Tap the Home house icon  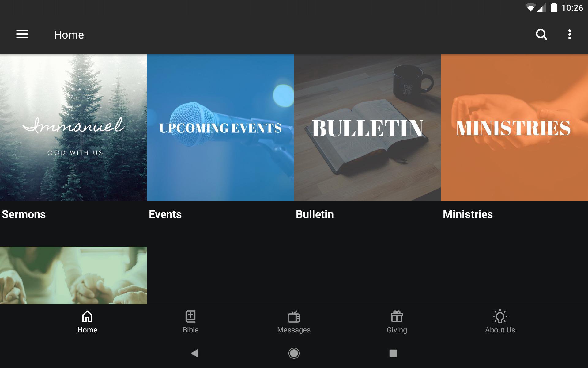(87, 316)
